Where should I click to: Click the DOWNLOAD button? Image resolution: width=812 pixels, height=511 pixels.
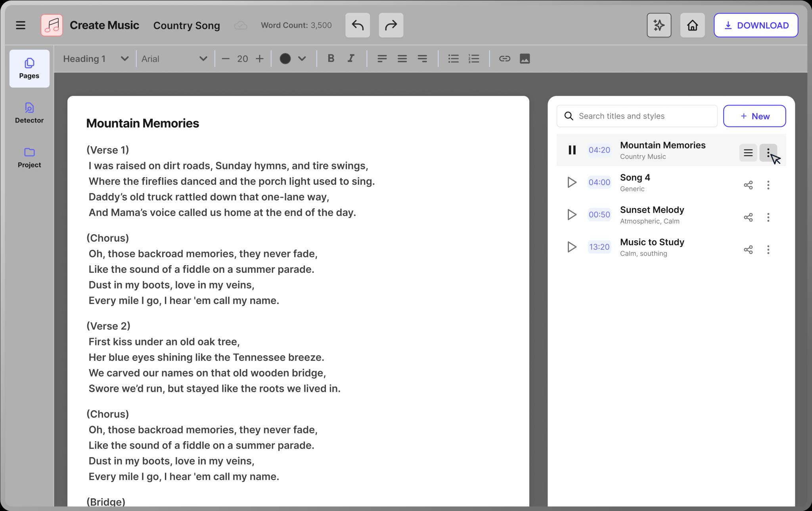(756, 25)
